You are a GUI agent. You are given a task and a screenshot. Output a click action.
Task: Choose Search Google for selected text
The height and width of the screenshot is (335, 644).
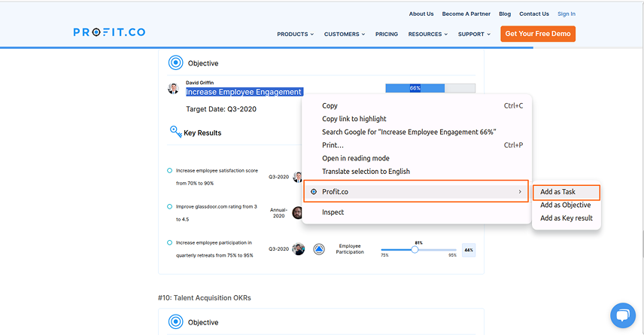(x=417, y=132)
